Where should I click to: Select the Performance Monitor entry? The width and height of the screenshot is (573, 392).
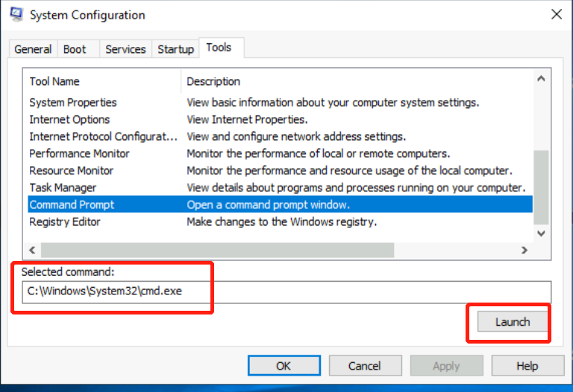click(79, 154)
